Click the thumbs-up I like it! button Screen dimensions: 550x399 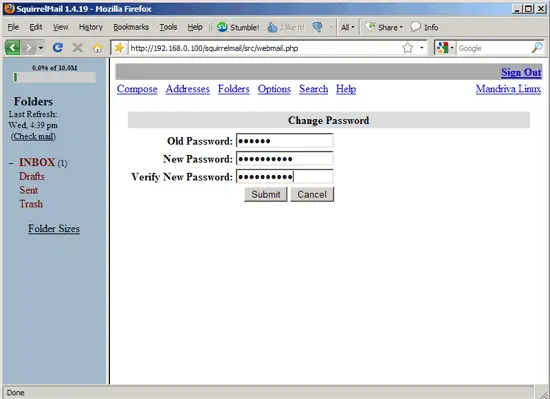pos(286,27)
